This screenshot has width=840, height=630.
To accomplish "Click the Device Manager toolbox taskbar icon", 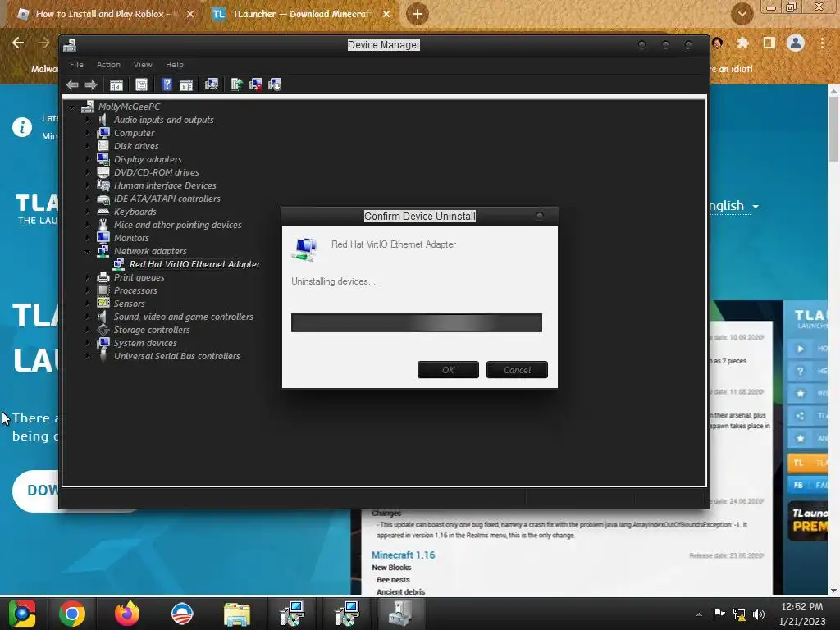I will tap(400, 614).
